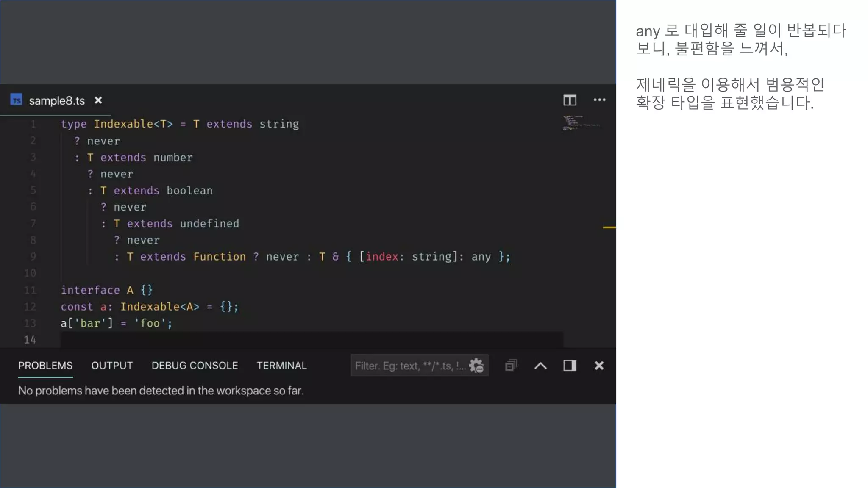Click the code minimap preview
868x488 pixels.
[581, 122]
